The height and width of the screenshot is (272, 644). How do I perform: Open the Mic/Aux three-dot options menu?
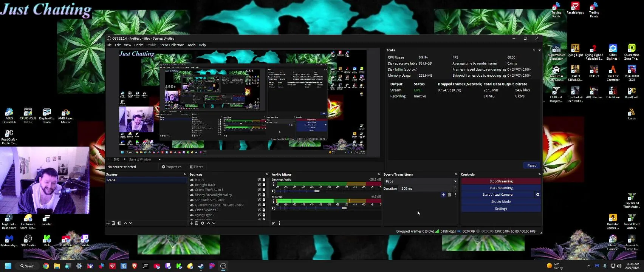click(x=274, y=202)
